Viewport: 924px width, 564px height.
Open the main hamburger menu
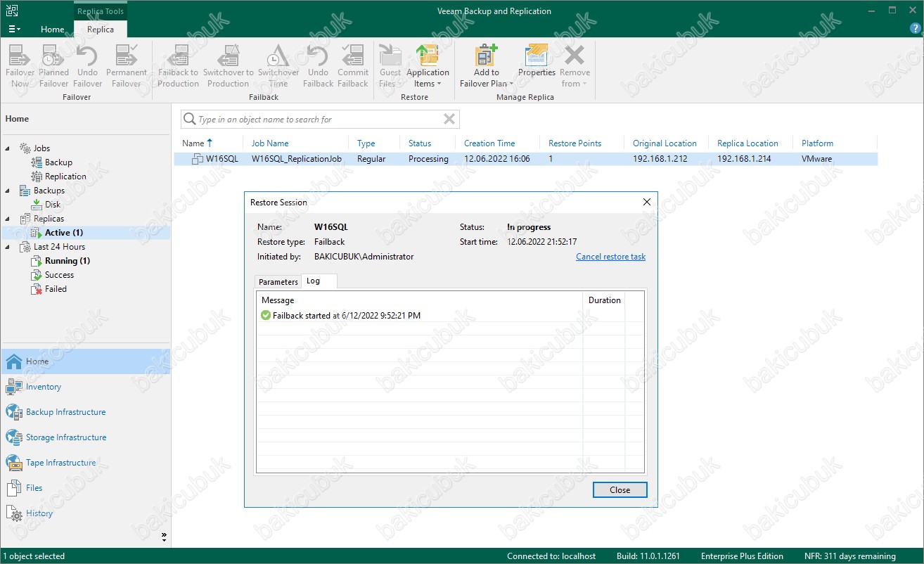click(x=14, y=29)
